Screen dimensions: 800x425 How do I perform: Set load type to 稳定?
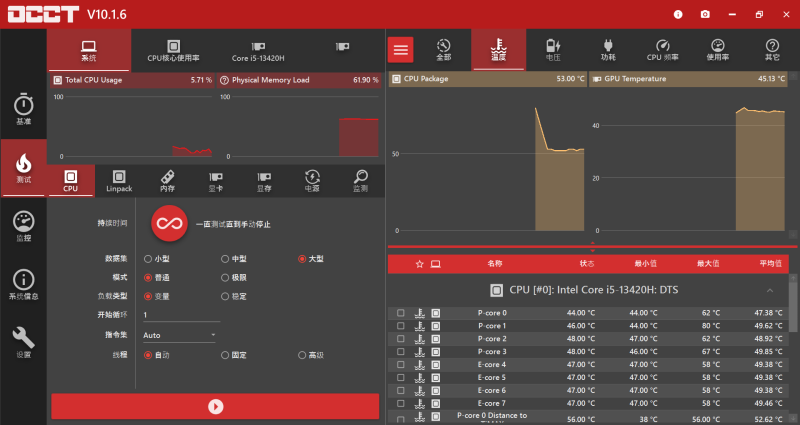pos(234,296)
